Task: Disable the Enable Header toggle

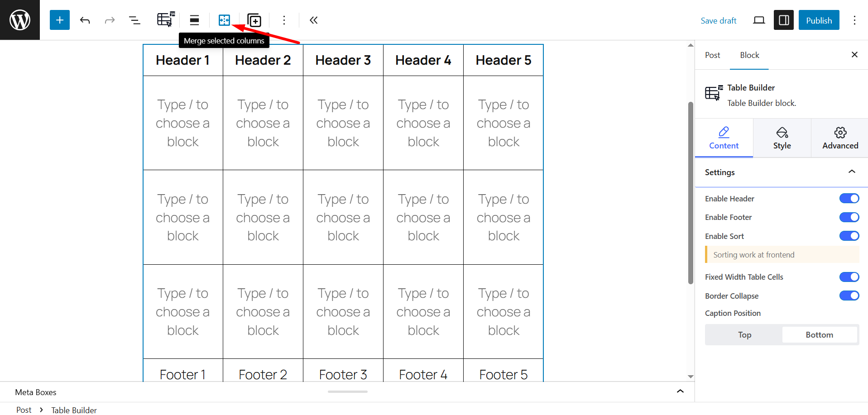Action: pos(849,198)
